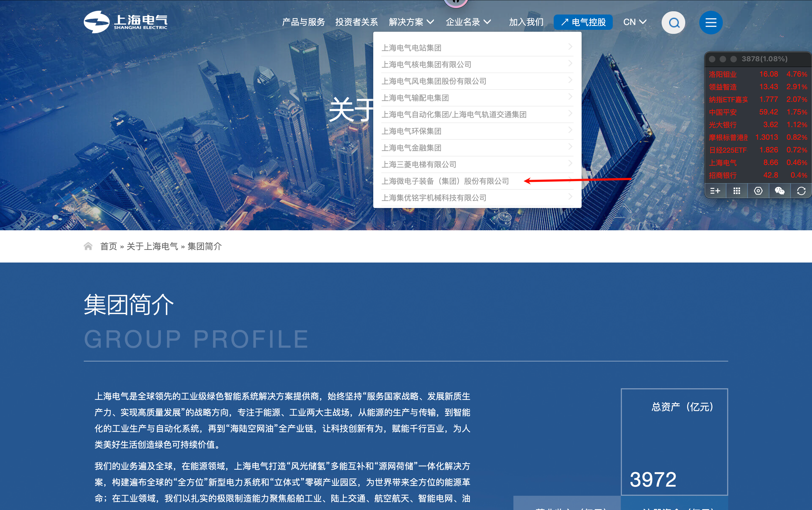Open 投资者关系 navigation item
812x510 pixels.
tap(356, 22)
